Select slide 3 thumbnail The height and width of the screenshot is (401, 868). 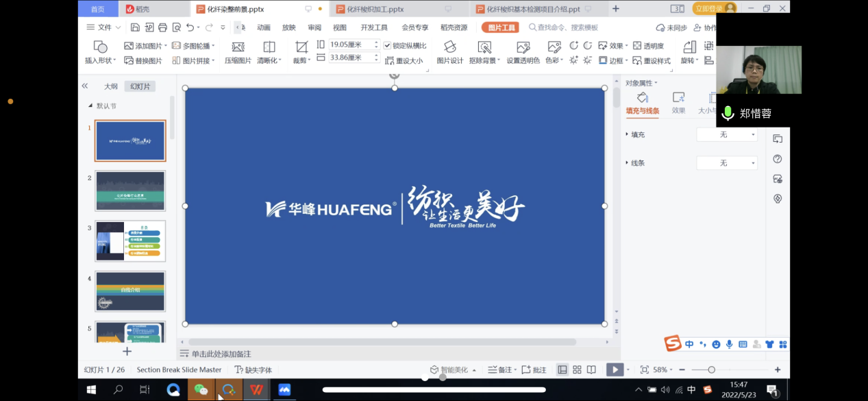click(130, 241)
